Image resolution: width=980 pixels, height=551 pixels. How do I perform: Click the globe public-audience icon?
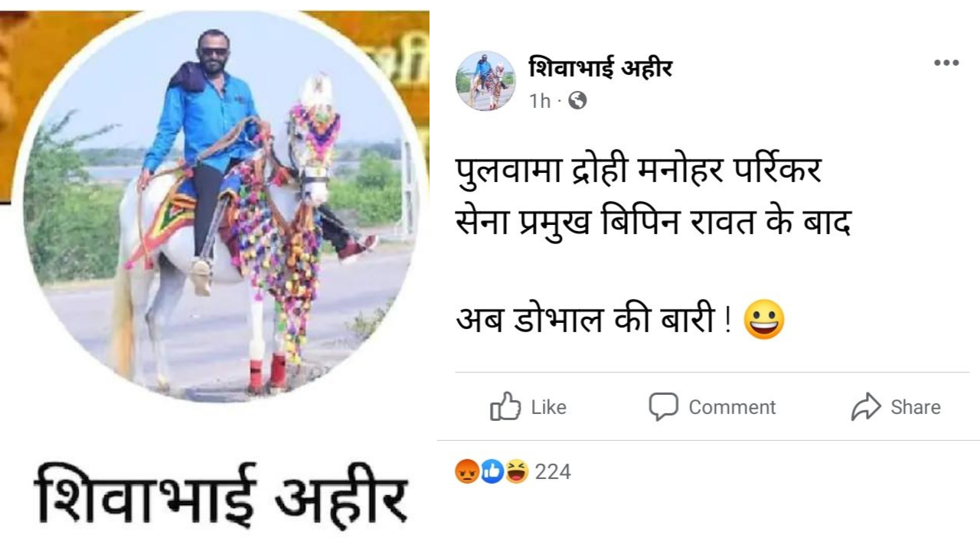click(x=578, y=100)
